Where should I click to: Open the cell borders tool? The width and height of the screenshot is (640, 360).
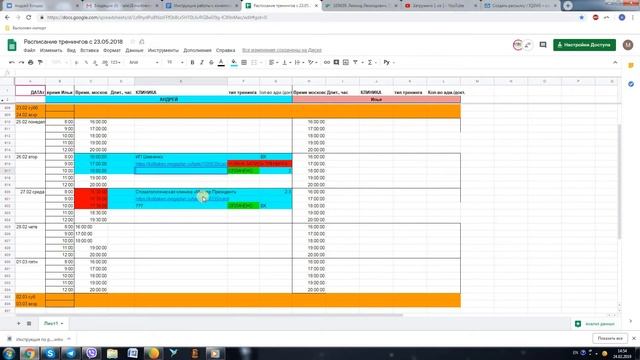click(244, 62)
